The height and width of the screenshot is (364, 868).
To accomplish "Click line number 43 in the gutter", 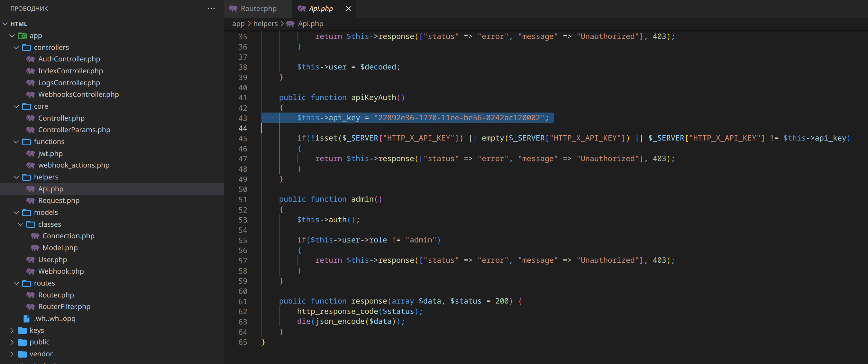I will [x=242, y=118].
